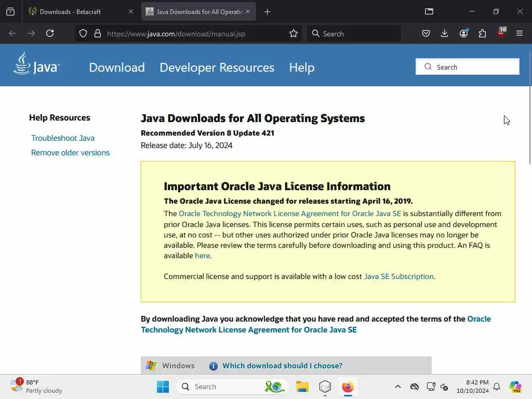Go forward to the next page
Viewport: 532px width, 399px height.
tap(31, 33)
